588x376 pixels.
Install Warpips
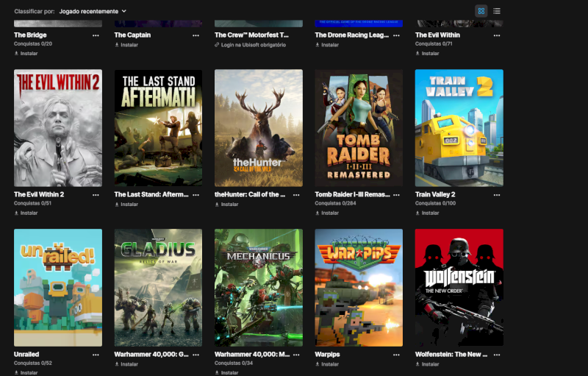[327, 364]
